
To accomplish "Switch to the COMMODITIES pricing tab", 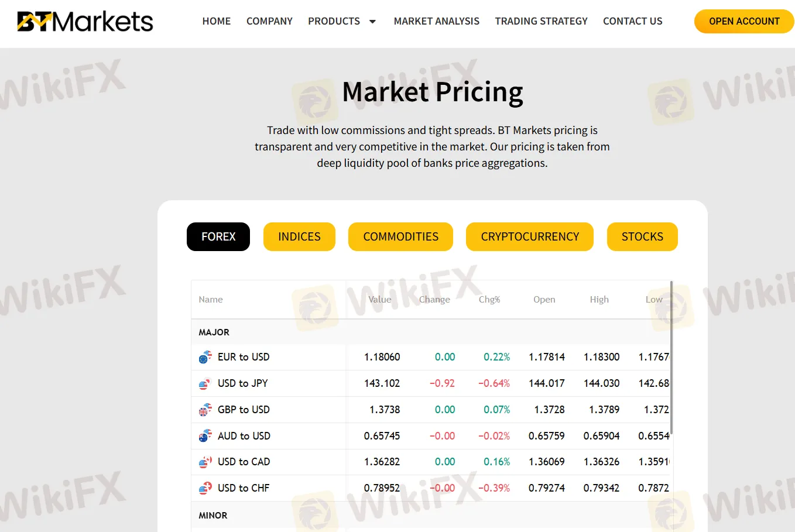I will 400,236.
